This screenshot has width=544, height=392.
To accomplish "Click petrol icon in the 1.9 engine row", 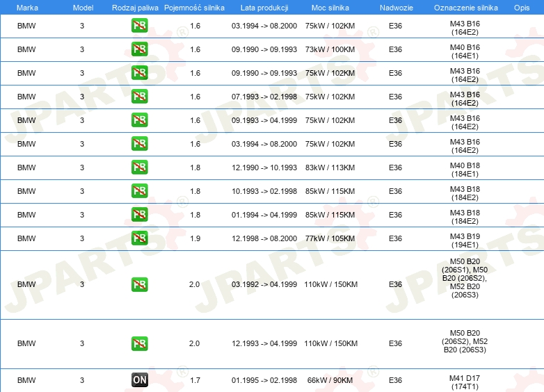I will (139, 238).
